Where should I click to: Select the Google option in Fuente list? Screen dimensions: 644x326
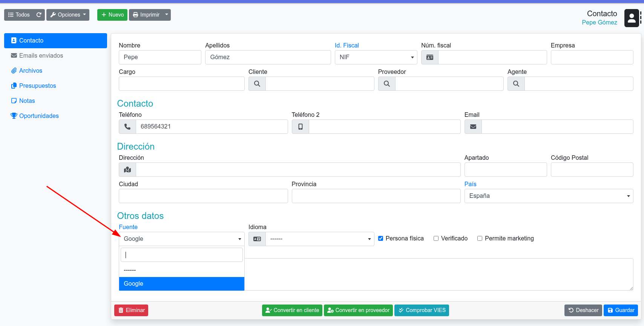point(181,284)
